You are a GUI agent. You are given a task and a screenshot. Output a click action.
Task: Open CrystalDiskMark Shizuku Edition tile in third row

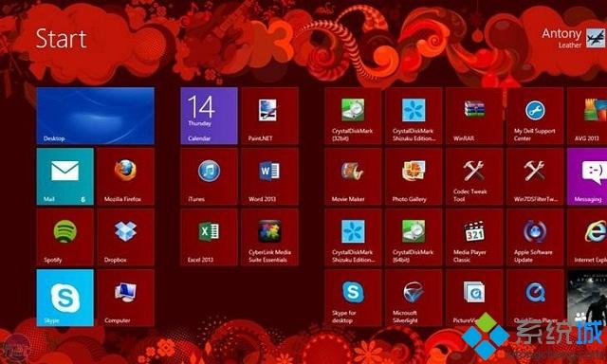pyautogui.click(x=353, y=237)
